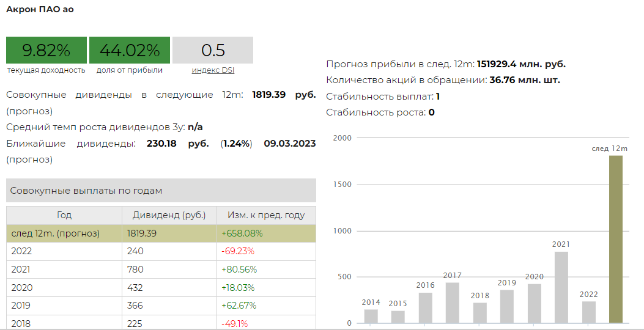This screenshot has height=330, width=644.
Task: Click the 240 dividend cell
Action: click(169, 251)
